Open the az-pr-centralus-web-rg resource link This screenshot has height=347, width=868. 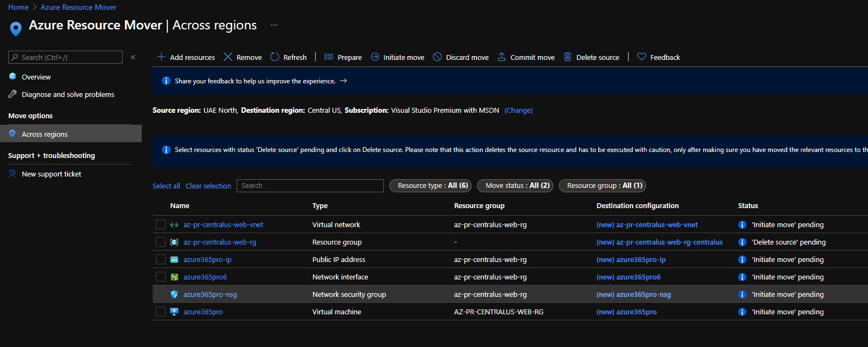pyautogui.click(x=220, y=242)
